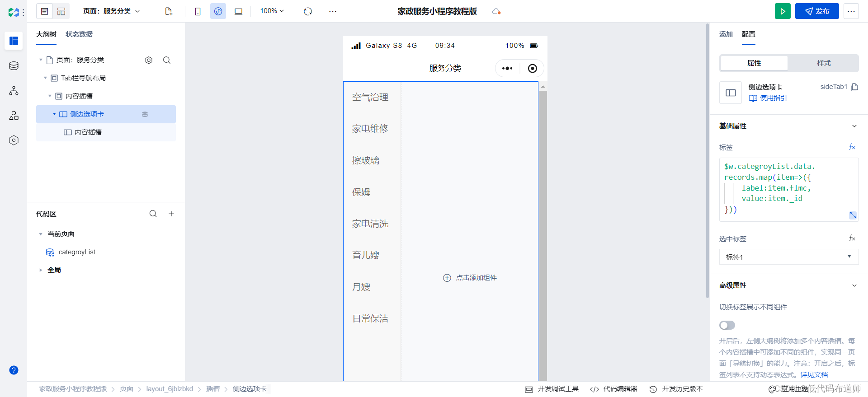
Task: Open the 100% zoom dropdown
Action: click(x=272, y=11)
